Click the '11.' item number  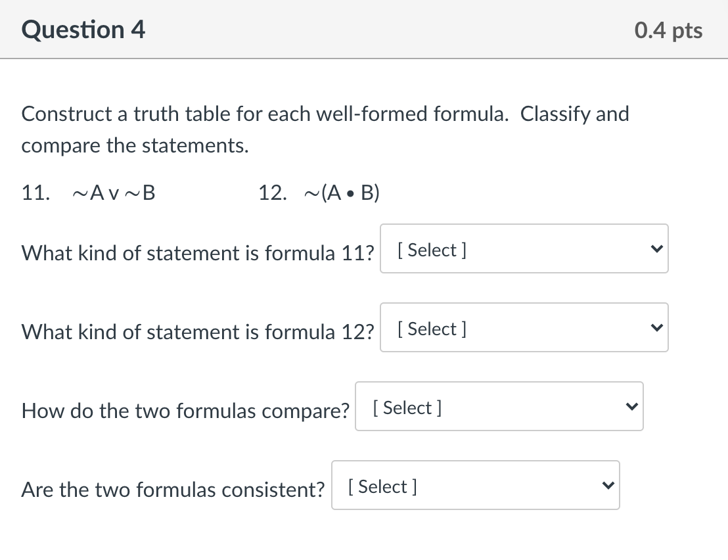click(35, 193)
